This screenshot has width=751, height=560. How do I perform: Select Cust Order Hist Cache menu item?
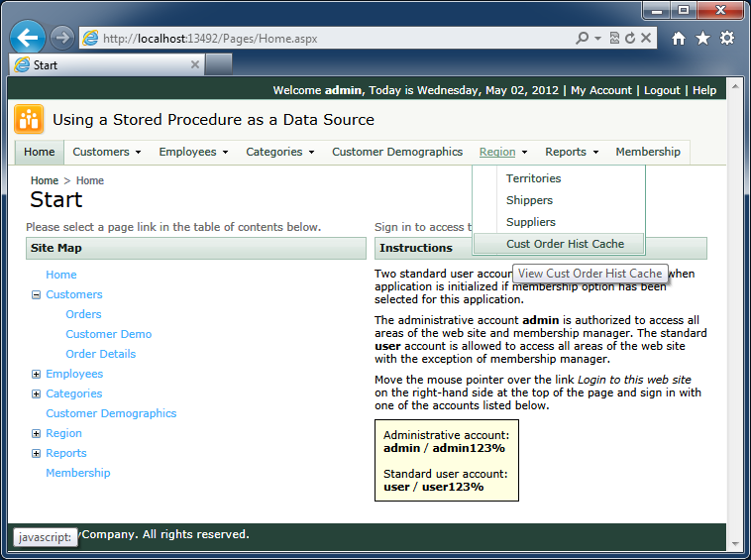point(565,244)
